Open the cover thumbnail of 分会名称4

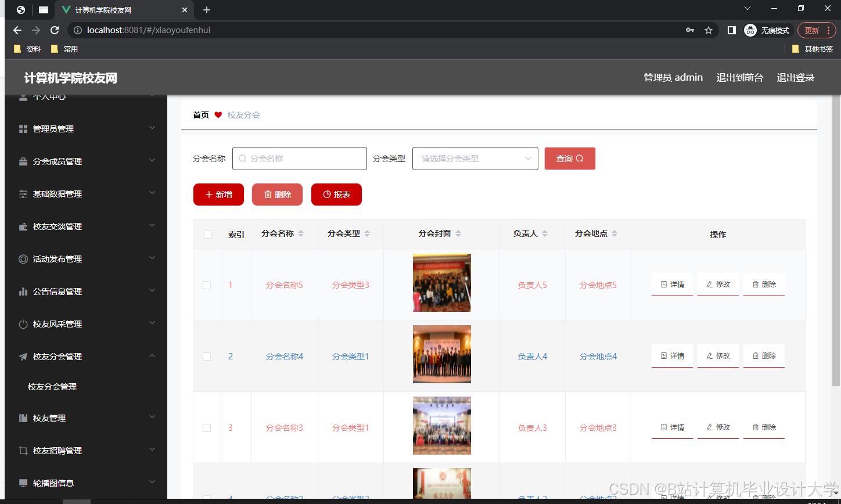click(442, 354)
